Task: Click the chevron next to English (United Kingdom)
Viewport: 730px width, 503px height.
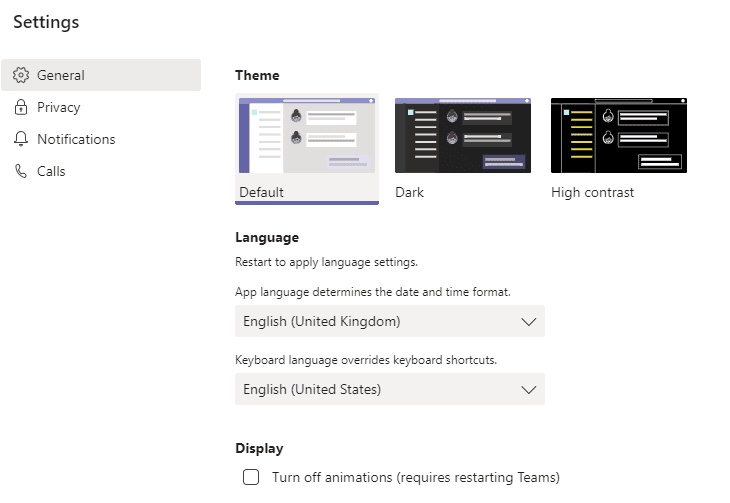Action: click(529, 321)
